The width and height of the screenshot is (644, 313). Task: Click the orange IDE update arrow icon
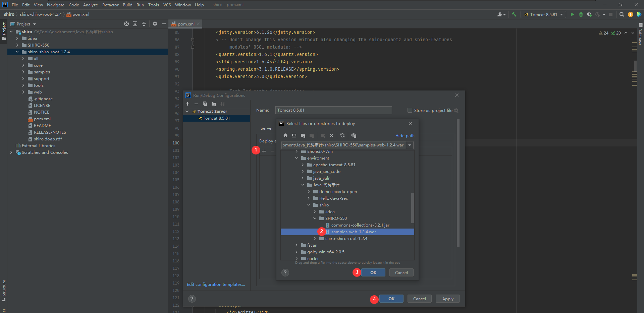tap(631, 14)
